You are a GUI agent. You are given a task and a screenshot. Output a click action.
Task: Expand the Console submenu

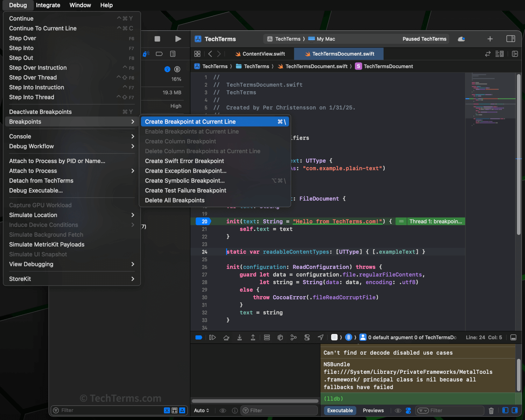point(72,136)
